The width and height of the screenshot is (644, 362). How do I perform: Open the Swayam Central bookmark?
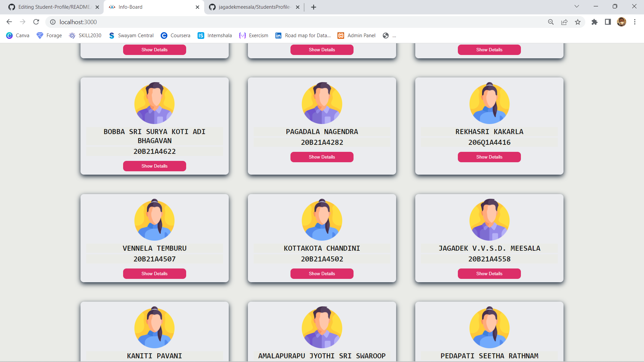[x=131, y=35]
